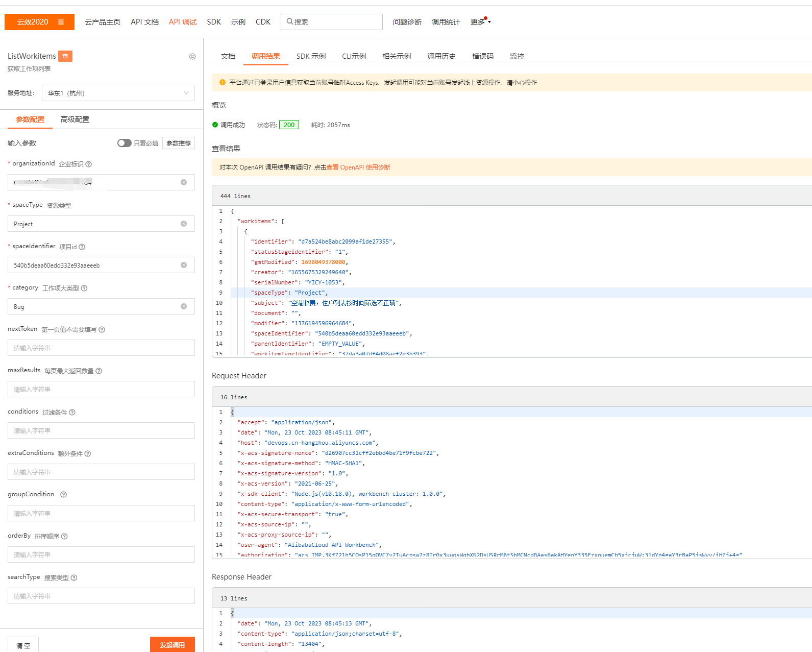Clear the category Bug value
Viewport: 812px width, 652px height.
184,306
